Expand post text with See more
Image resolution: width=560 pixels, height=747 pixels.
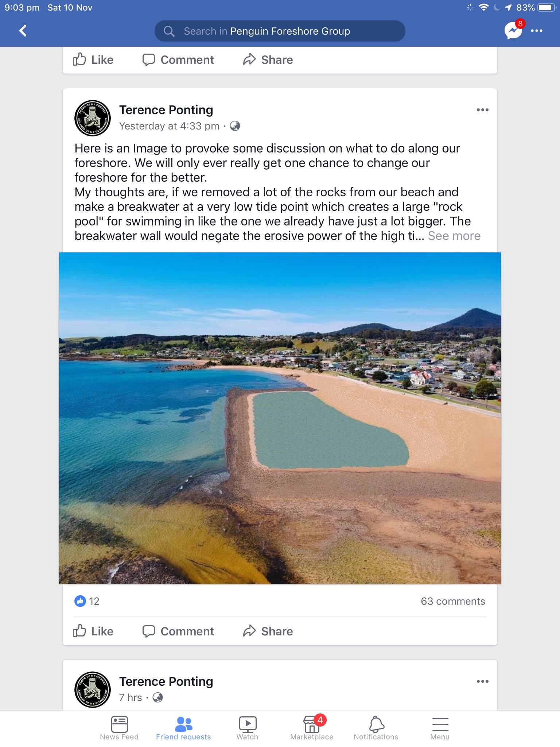[x=454, y=236]
